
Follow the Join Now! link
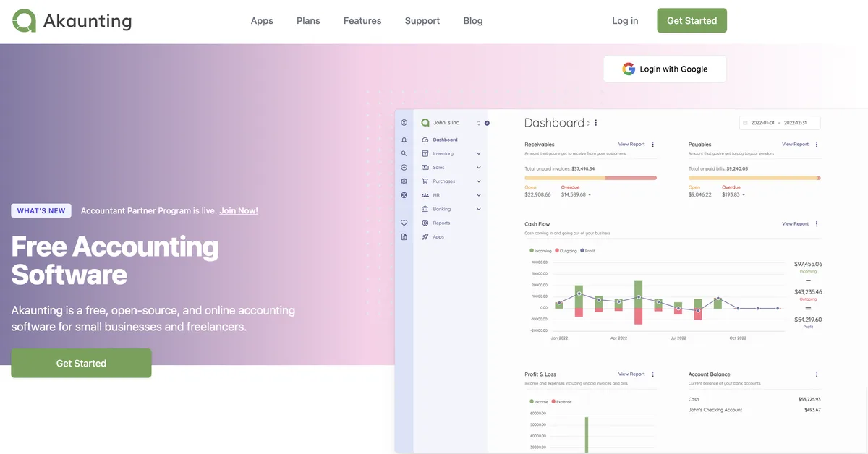239,211
